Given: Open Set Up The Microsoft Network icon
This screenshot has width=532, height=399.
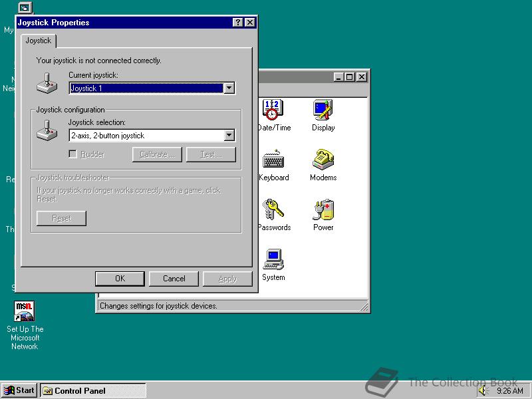Looking at the screenshot, I should (x=25, y=311).
